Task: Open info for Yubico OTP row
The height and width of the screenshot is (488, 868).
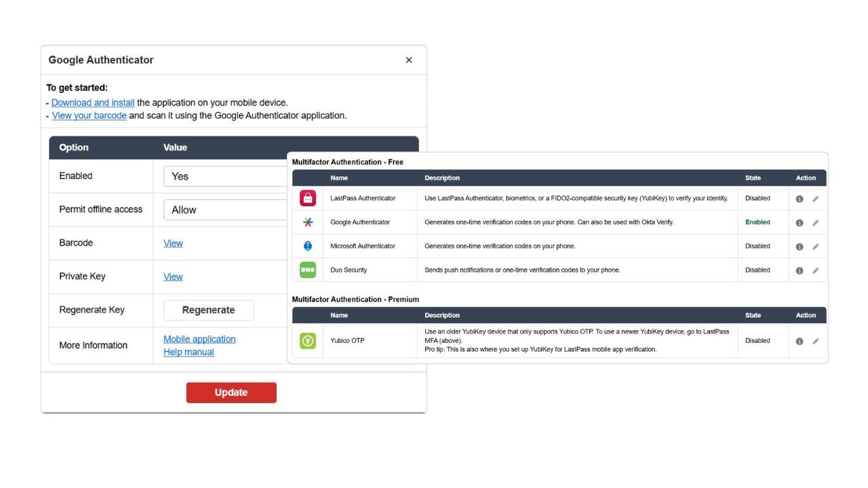Action: [800, 341]
